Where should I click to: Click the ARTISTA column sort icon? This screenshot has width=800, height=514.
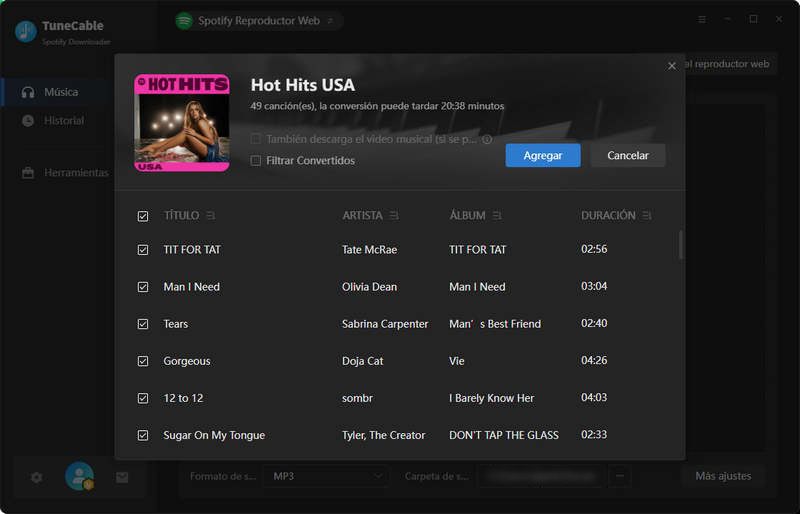coord(394,216)
